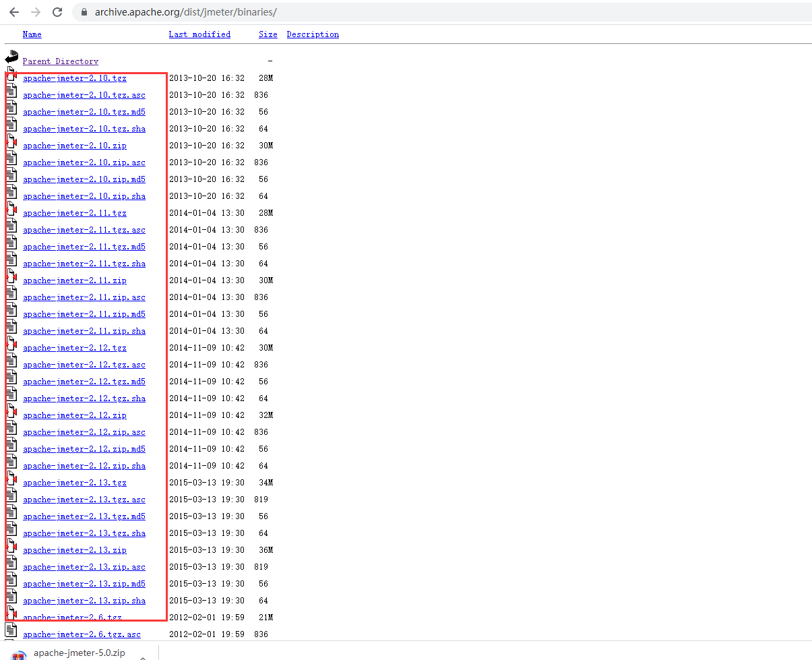Click the Parent Directory back-arrow icon
The width and height of the screenshot is (812, 660).
tap(11, 58)
